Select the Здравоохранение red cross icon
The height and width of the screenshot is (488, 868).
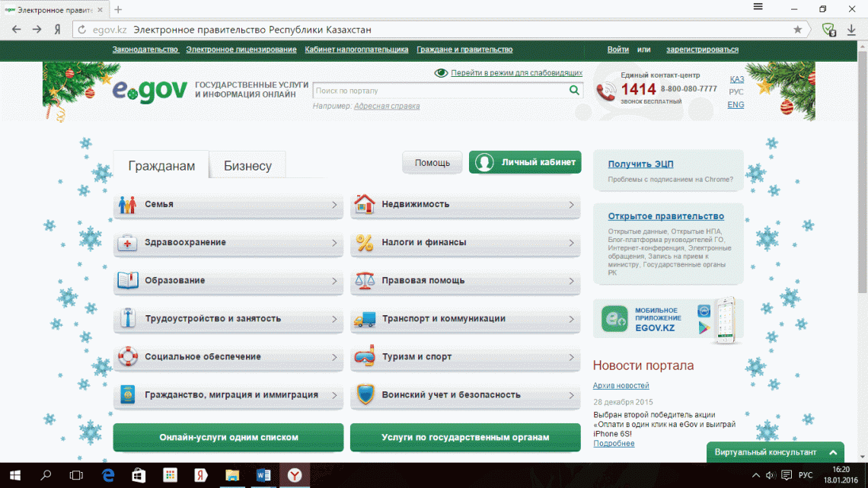pos(126,242)
